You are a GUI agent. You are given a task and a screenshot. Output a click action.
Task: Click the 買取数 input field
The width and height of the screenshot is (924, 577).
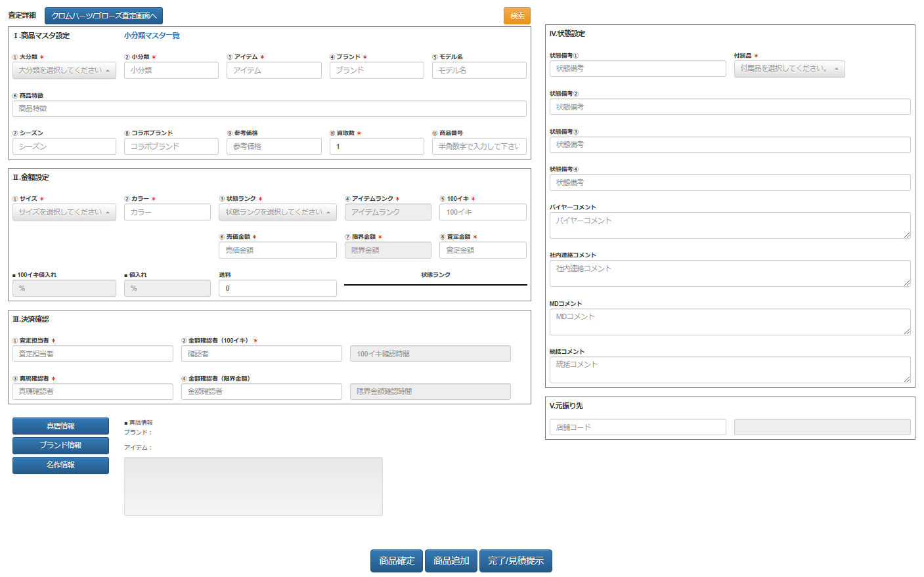(x=376, y=146)
